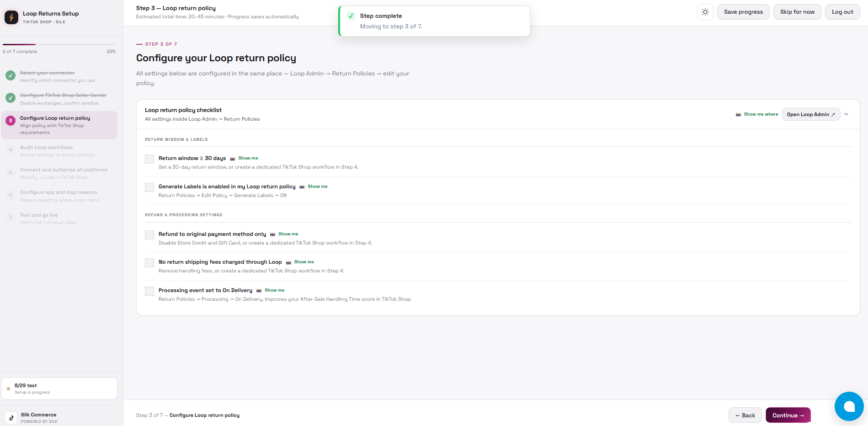Click the step 7 number badge
Screen dimensions: 868x426
tap(11, 218)
